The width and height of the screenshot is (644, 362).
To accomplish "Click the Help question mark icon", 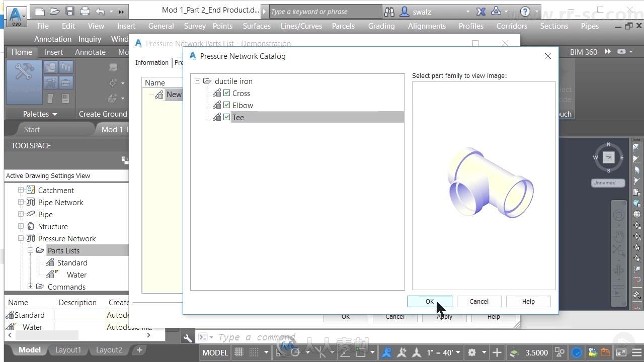I will [x=525, y=11].
